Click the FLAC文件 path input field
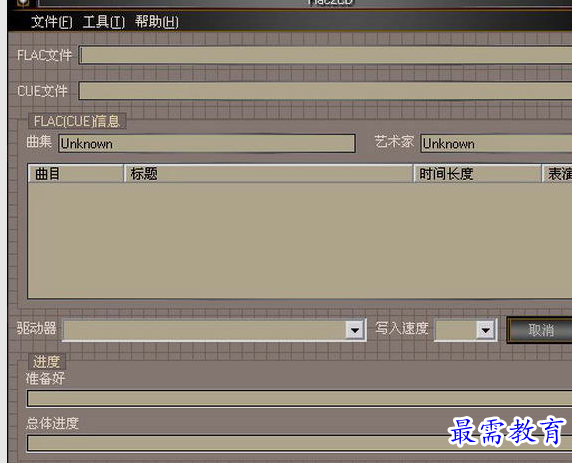 [326, 55]
